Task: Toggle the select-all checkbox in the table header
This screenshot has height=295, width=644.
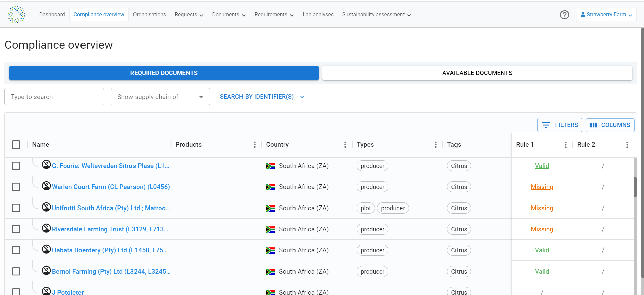Action: (x=16, y=144)
